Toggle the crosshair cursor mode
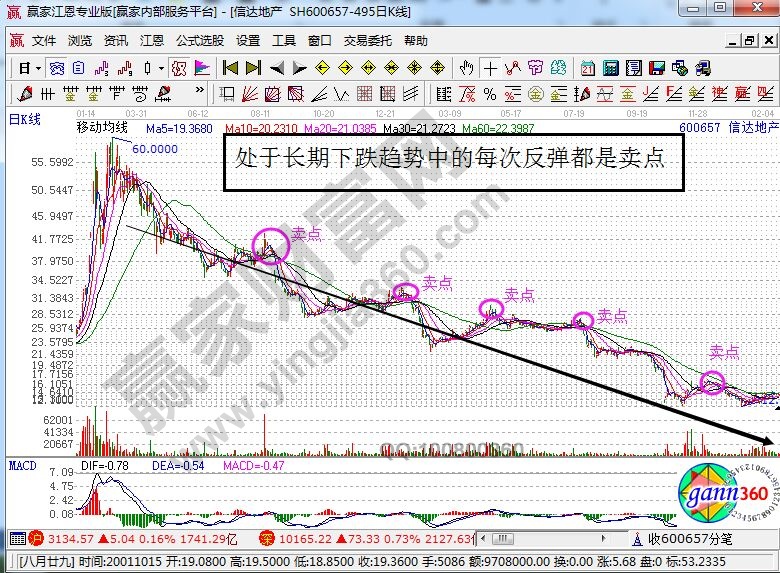This screenshot has height=573, width=780. [x=490, y=68]
